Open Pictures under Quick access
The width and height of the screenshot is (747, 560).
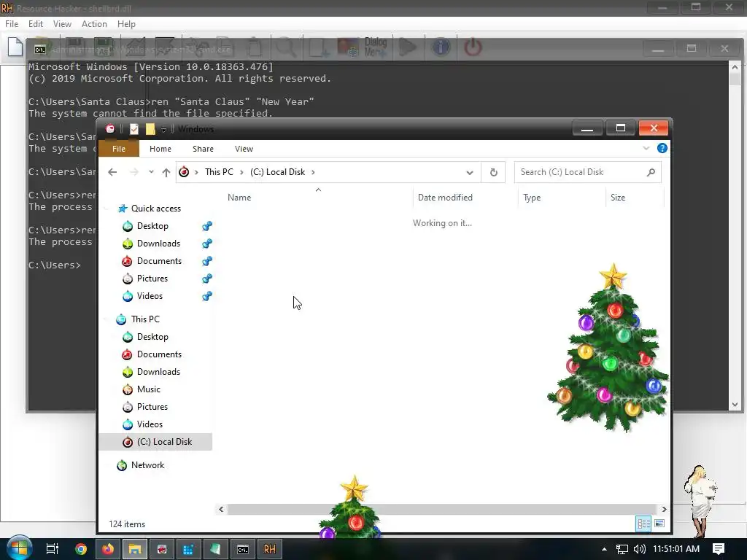coord(152,278)
